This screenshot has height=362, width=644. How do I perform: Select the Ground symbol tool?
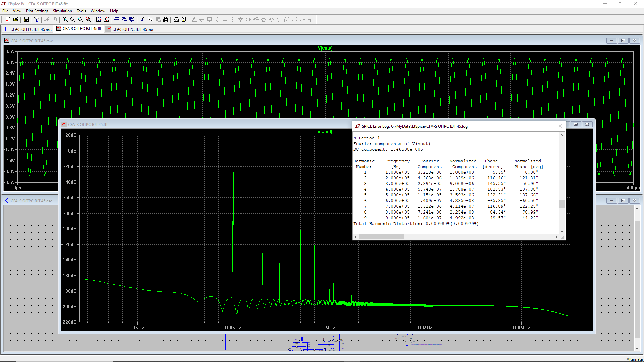click(x=202, y=20)
